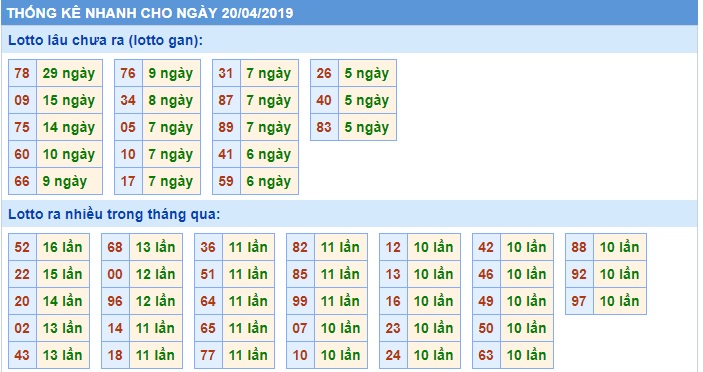Click "5 ngày" beside number 40
The width and height of the screenshot is (703, 372).
point(367,100)
